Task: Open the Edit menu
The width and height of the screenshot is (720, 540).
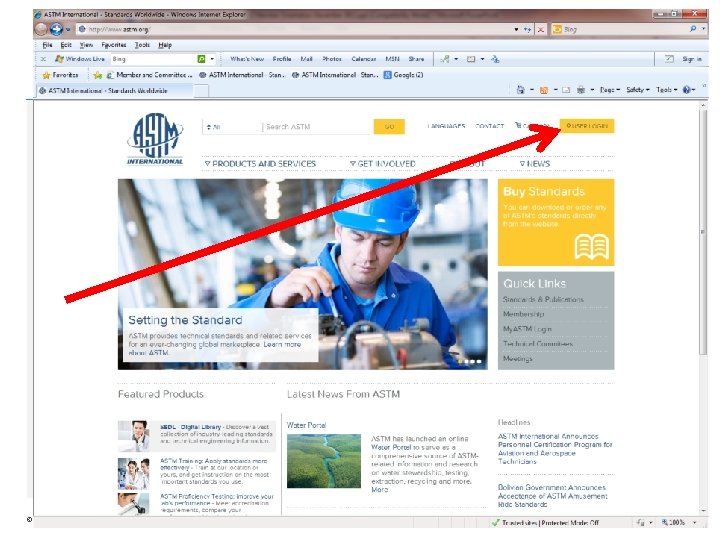Action: pyautogui.click(x=66, y=45)
